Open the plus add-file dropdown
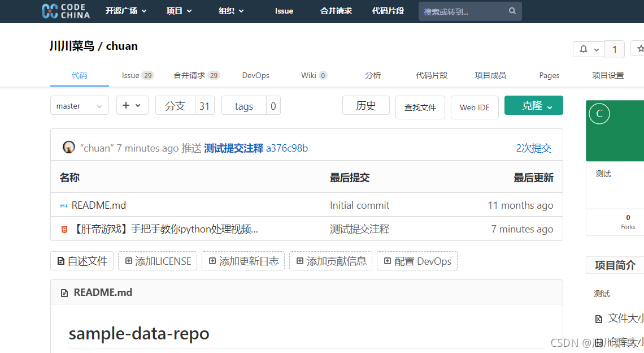 [x=132, y=106]
